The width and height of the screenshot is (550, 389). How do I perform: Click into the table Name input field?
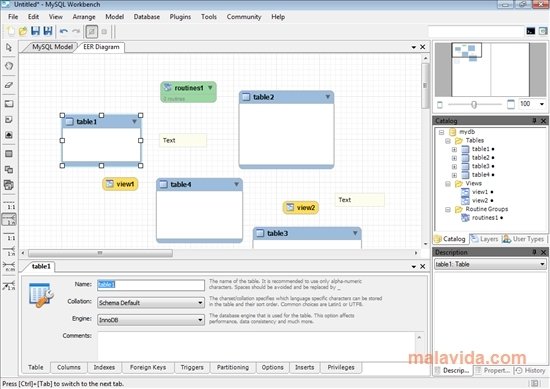(x=151, y=284)
